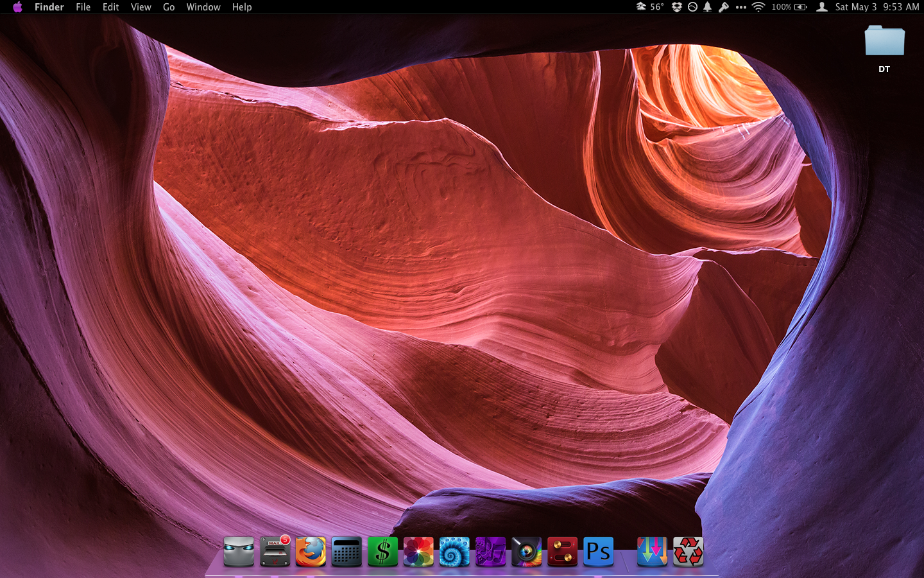Open the Window menu
Viewport: 924px width, 578px height.
tap(203, 7)
